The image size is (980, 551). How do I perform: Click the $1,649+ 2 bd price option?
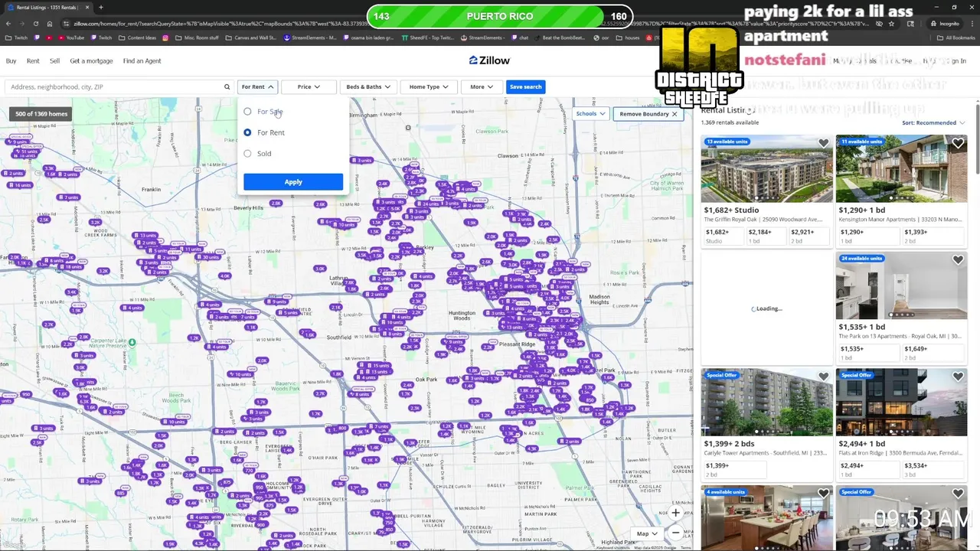(933, 353)
